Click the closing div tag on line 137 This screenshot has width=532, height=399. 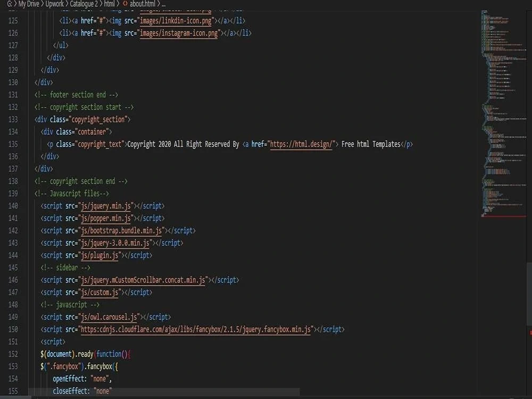click(44, 169)
